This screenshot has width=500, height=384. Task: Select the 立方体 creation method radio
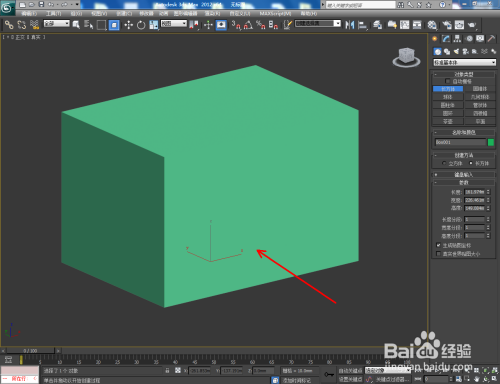[444, 163]
